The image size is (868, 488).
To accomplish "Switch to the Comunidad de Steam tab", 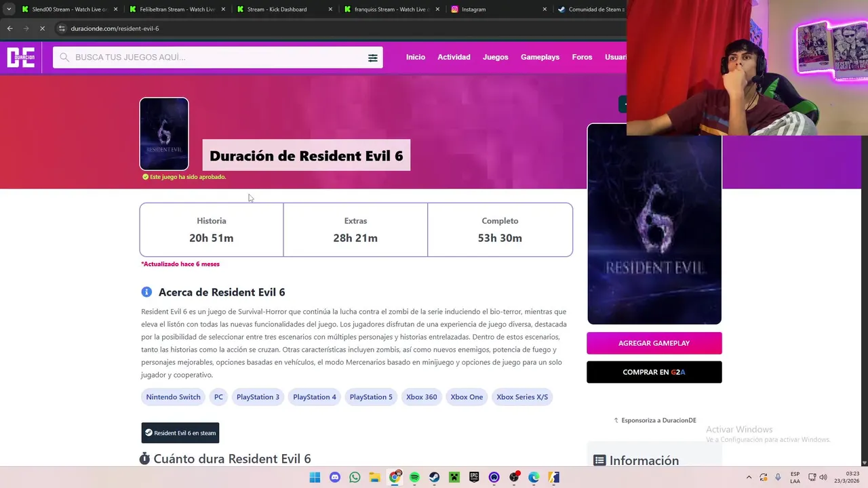I will [590, 9].
